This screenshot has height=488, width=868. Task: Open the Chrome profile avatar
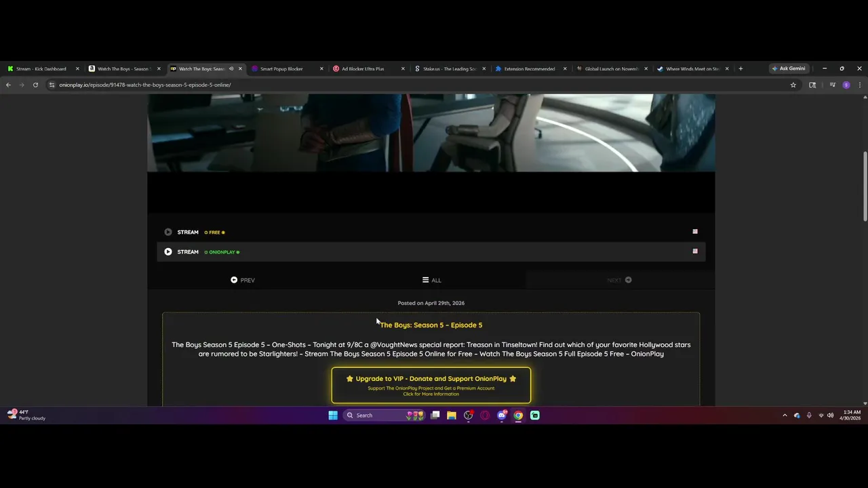(x=846, y=85)
